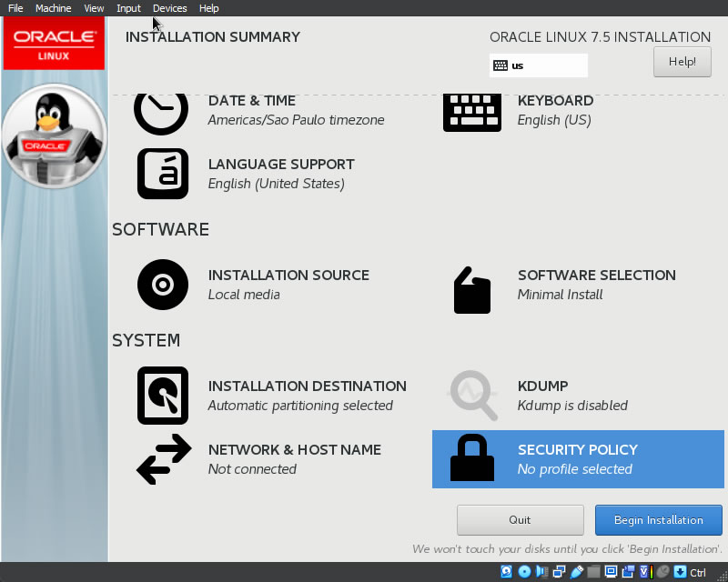The width and height of the screenshot is (728, 582).
Task: Open the Input menu
Action: [x=128, y=8]
